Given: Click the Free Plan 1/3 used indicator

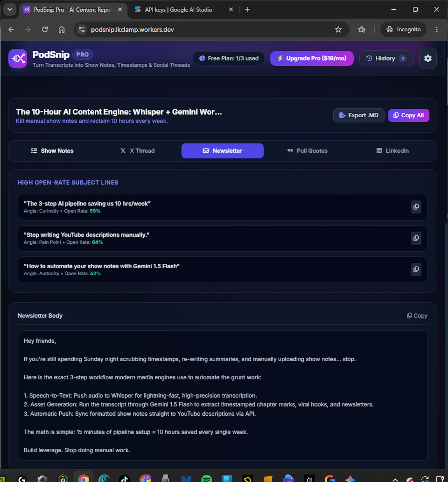Looking at the screenshot, I should point(228,58).
